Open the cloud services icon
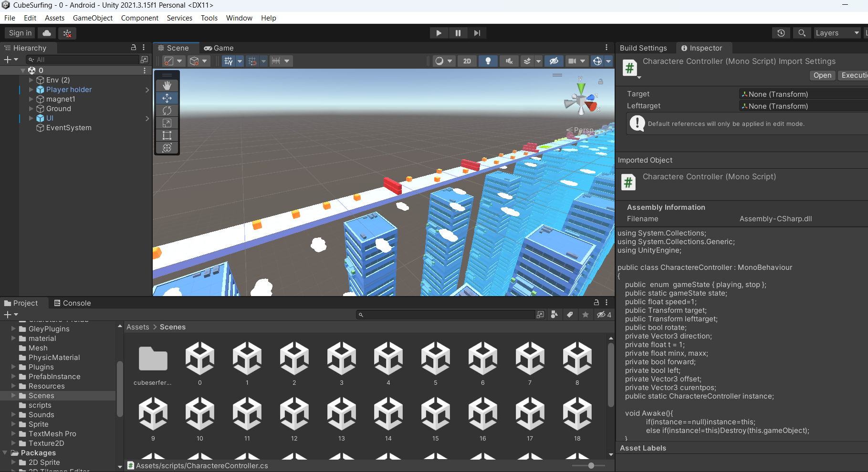Viewport: 868px width, 472px height. click(47, 33)
